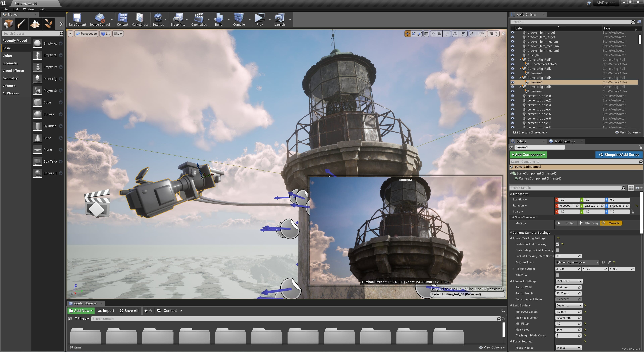This screenshot has height=352, width=644.
Task: Select the Foliage mode icon
Action: (x=48, y=24)
